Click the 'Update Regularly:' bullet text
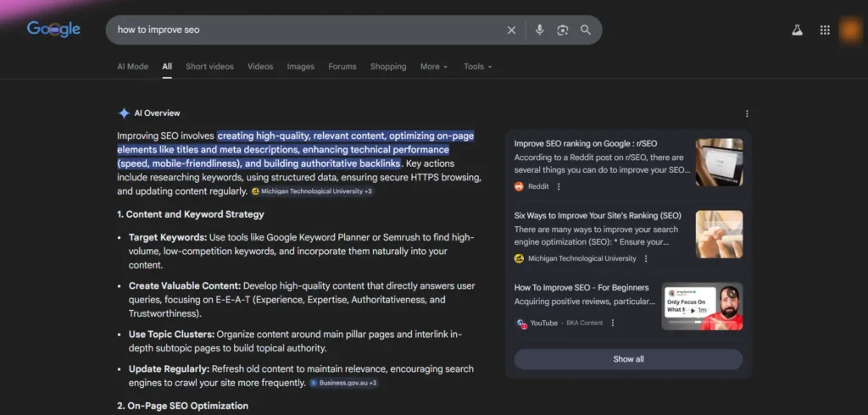The height and width of the screenshot is (415, 868). pos(169,369)
